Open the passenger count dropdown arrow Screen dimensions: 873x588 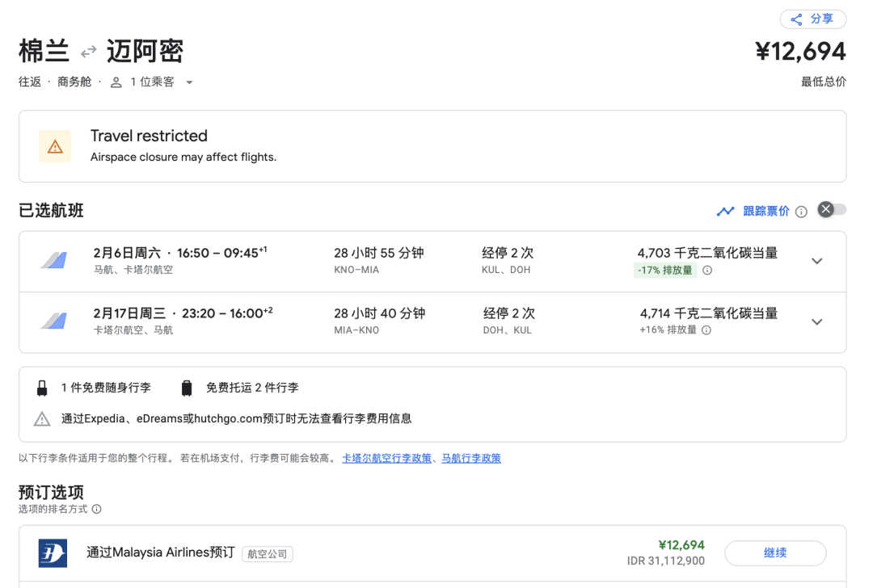point(189,82)
